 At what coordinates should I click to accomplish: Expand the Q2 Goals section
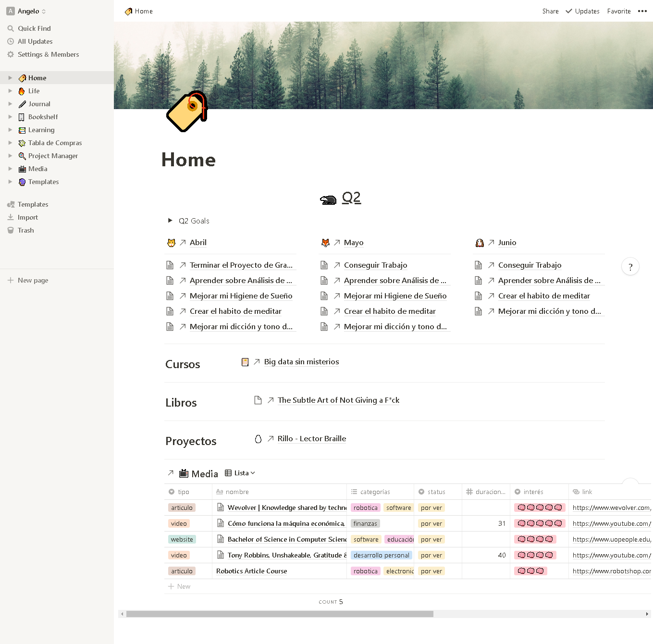pos(171,221)
